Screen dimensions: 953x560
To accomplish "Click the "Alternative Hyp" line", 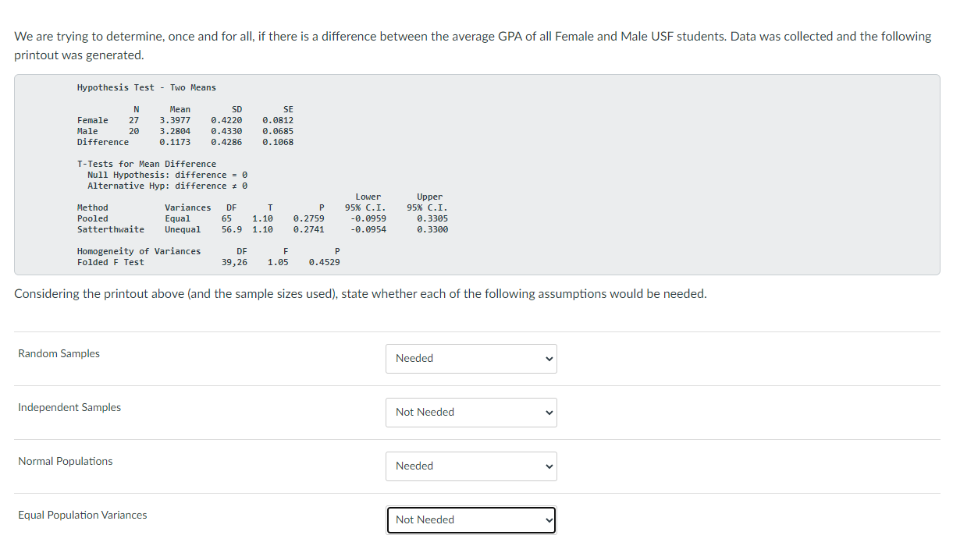I will pyautogui.click(x=167, y=186).
